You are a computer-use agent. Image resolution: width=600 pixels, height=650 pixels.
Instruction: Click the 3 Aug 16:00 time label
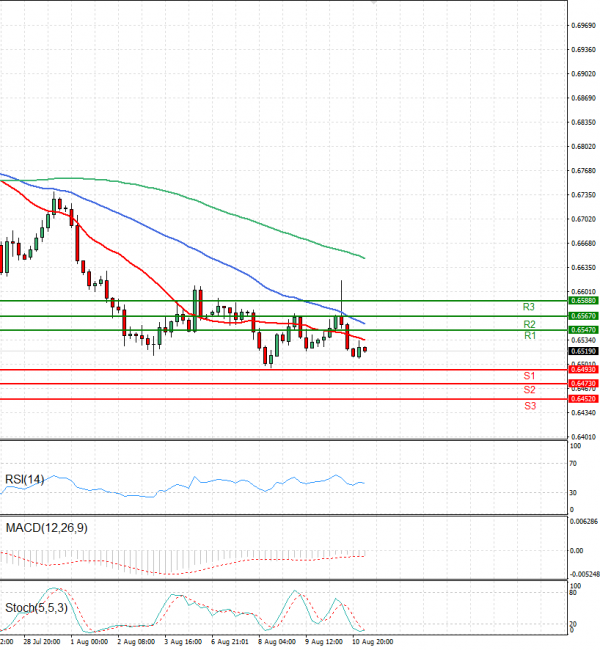[183, 642]
